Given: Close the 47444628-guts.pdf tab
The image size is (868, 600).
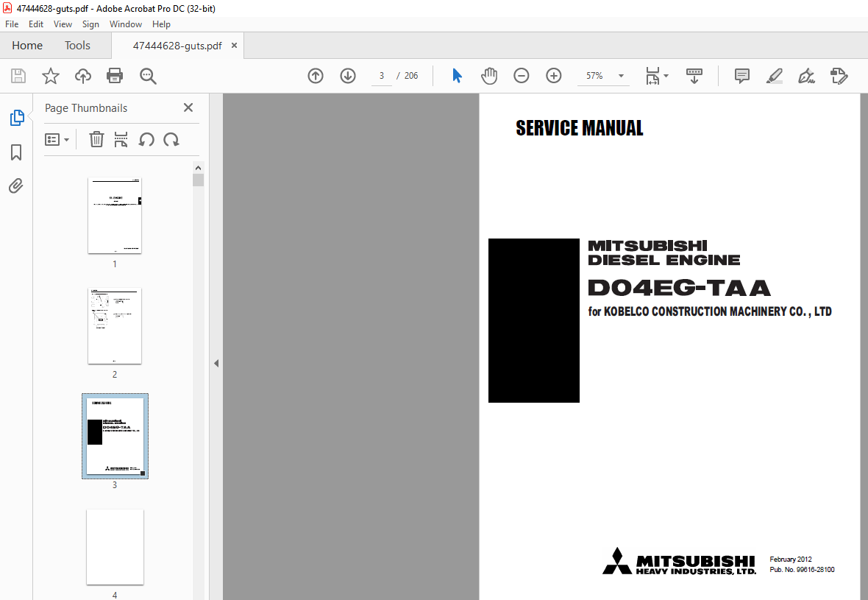Looking at the screenshot, I should pyautogui.click(x=234, y=46).
